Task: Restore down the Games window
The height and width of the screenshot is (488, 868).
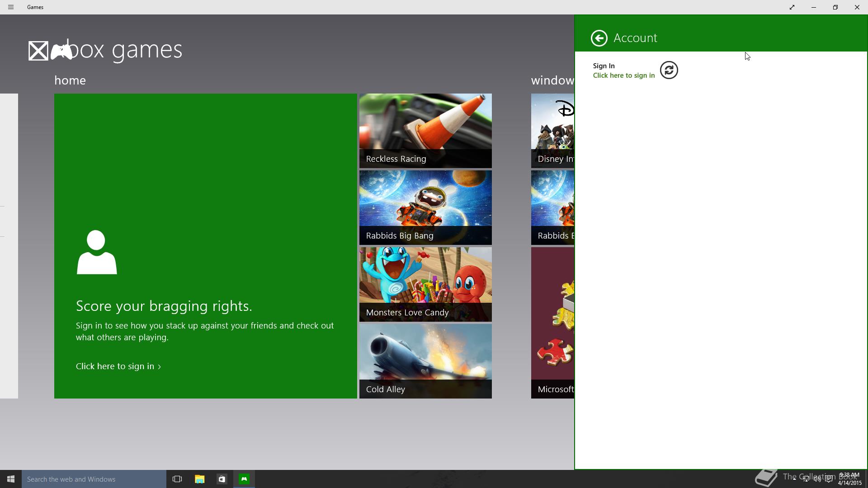Action: [x=835, y=7]
